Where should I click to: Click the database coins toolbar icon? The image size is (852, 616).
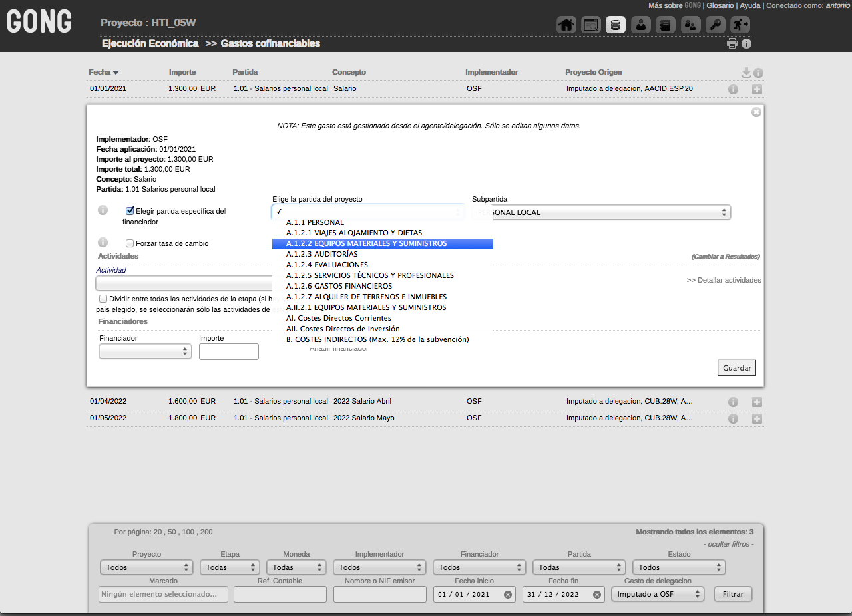point(616,25)
